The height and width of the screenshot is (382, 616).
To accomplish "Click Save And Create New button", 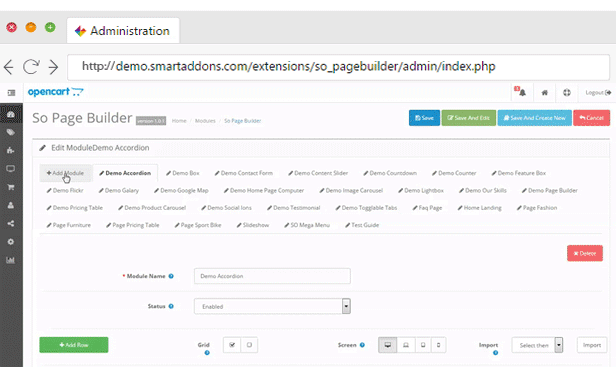I will click(x=535, y=118).
